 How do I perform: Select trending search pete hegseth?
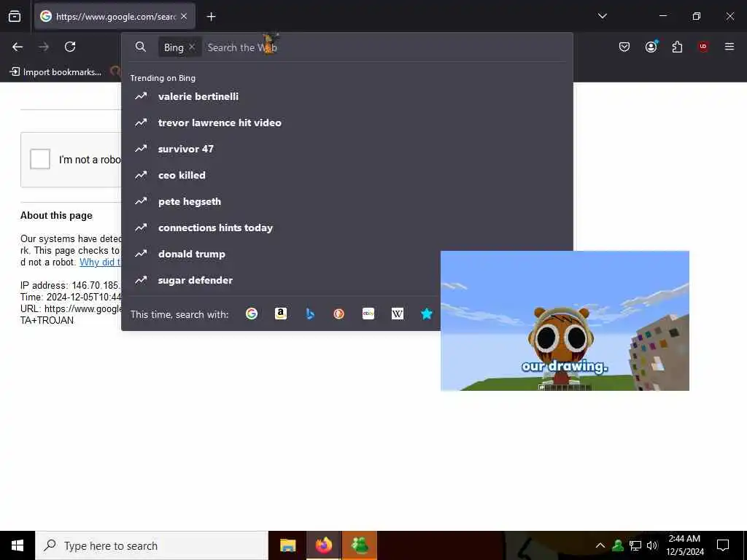(x=347, y=201)
